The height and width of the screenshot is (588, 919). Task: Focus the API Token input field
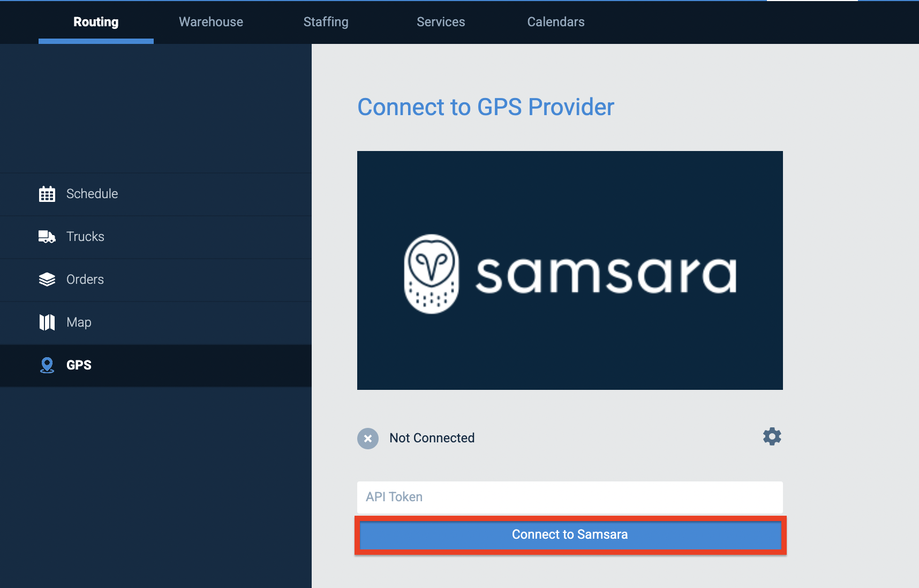point(570,497)
